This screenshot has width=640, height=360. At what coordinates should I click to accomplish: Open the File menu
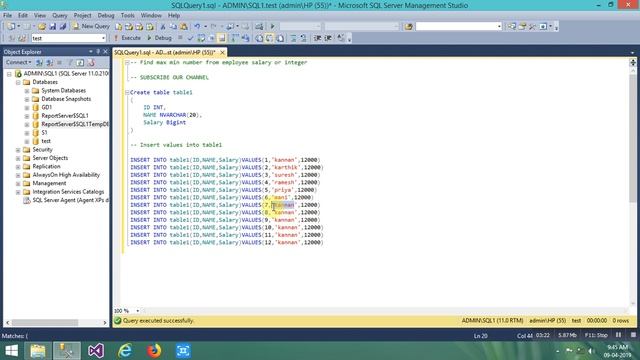coord(7,16)
